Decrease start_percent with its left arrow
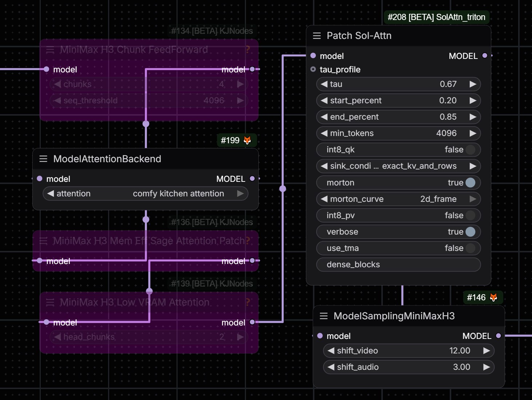The image size is (532, 400). click(x=324, y=100)
